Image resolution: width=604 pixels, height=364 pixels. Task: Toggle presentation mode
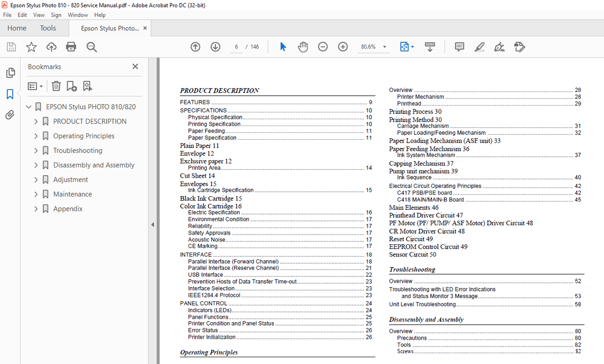(430, 46)
